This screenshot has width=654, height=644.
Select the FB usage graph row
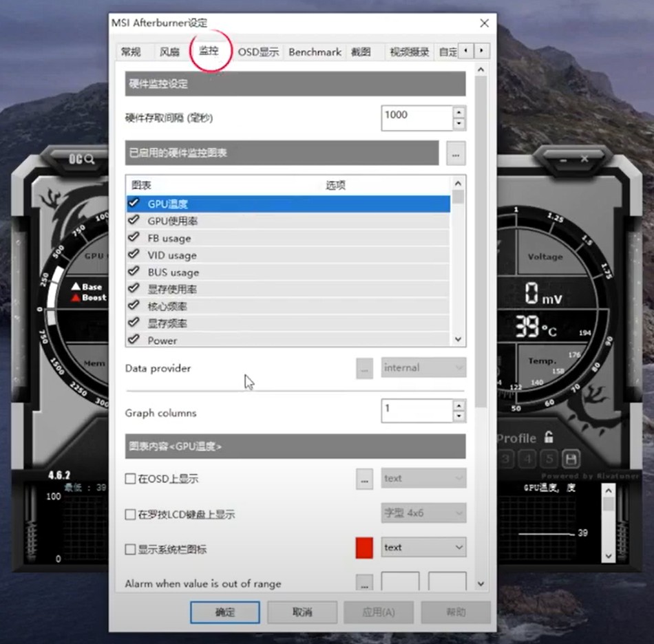(x=169, y=238)
